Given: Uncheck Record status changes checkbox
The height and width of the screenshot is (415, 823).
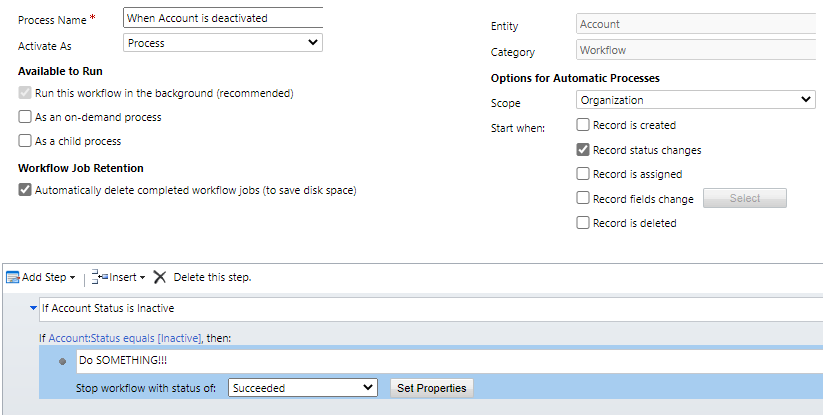Looking at the screenshot, I should point(583,150).
